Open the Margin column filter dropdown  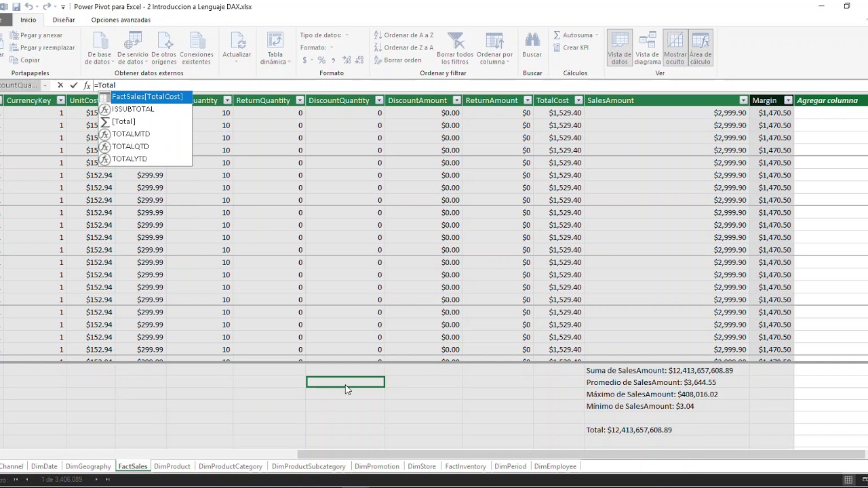(788, 100)
